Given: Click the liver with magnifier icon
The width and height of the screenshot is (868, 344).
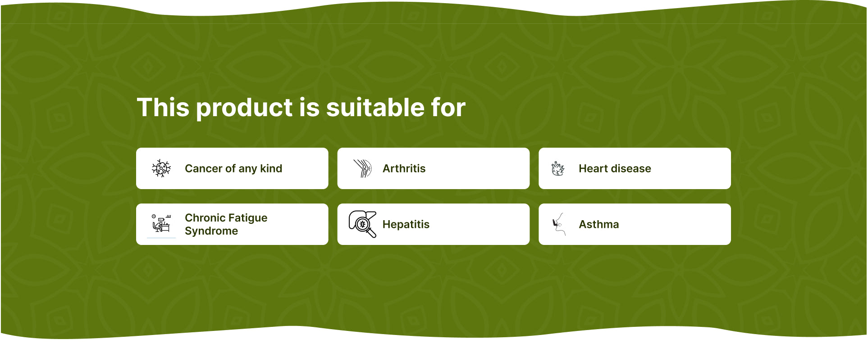Looking at the screenshot, I should (x=362, y=224).
